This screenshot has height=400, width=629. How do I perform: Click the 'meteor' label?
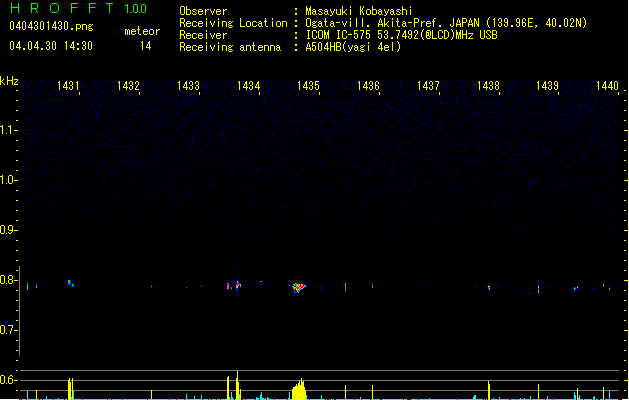tap(142, 31)
